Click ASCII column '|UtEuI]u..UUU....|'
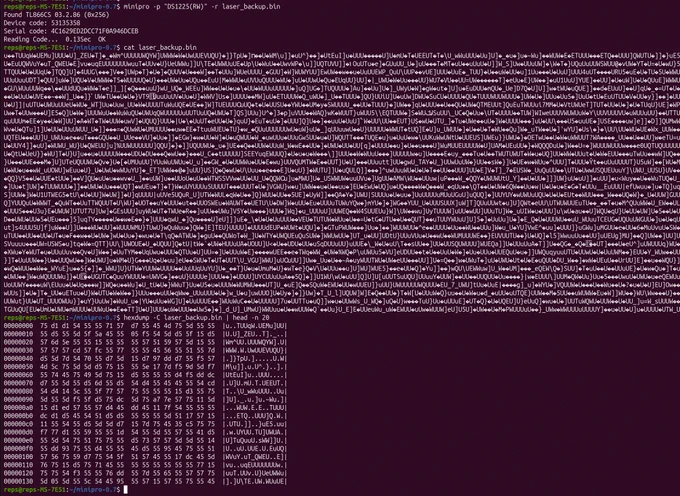680x496 pixels. 255,375
